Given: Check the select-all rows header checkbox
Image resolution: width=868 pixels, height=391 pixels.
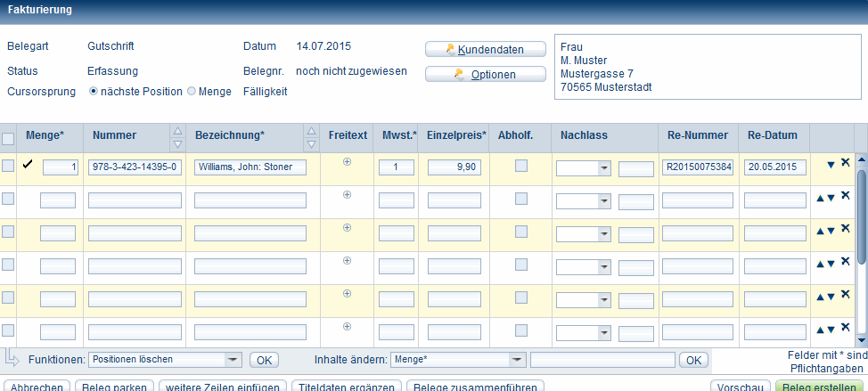Looking at the screenshot, I should tap(8, 138).
